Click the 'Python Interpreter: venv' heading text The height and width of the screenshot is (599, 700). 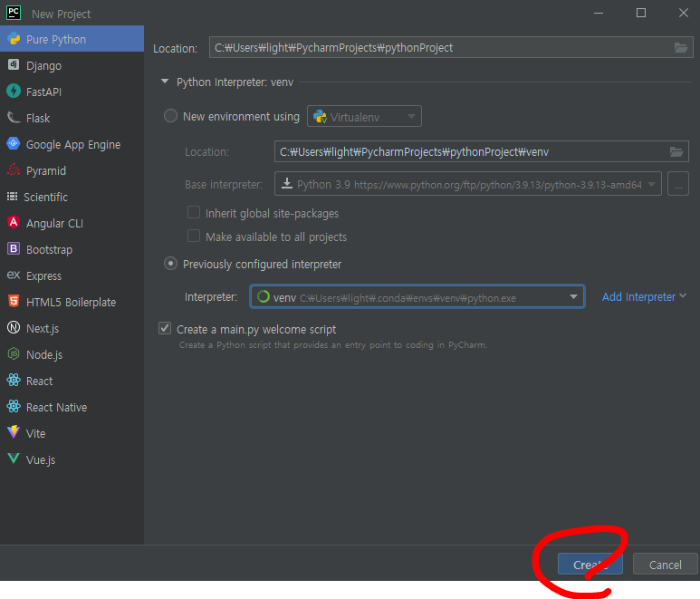coord(235,82)
